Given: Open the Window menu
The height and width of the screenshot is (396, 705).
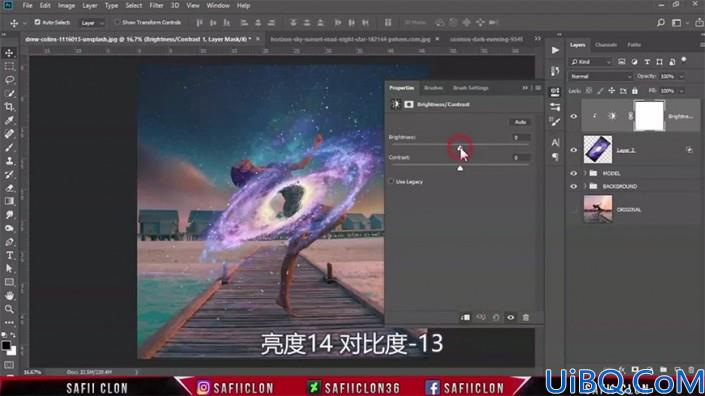Looking at the screenshot, I should click(218, 5).
